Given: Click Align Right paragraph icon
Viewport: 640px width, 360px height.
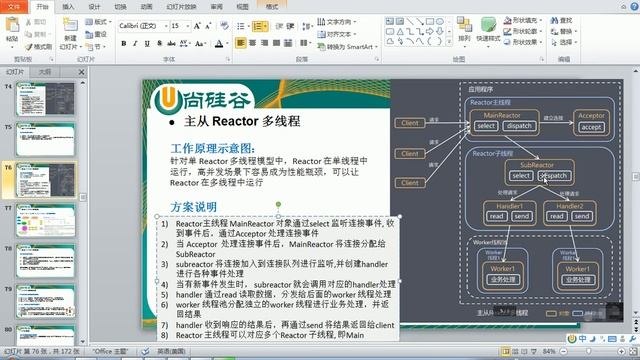Looking at the screenshot, I should click(264, 42).
